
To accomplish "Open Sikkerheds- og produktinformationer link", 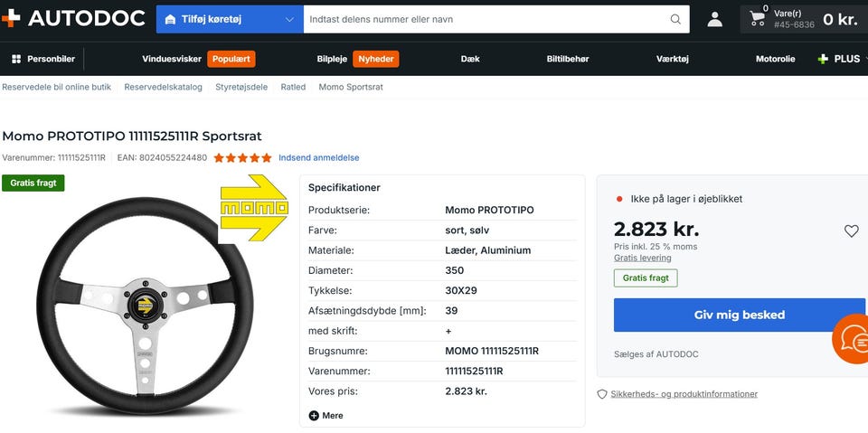I will 684,394.
